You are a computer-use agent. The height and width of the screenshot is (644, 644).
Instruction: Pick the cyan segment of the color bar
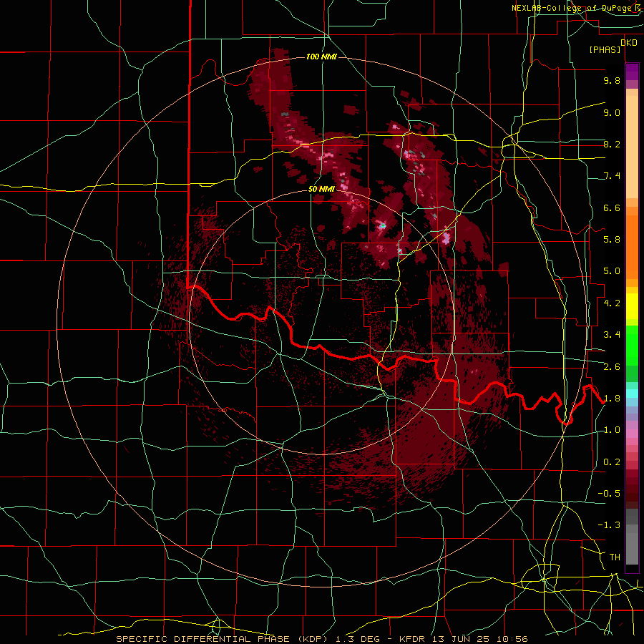point(632,394)
